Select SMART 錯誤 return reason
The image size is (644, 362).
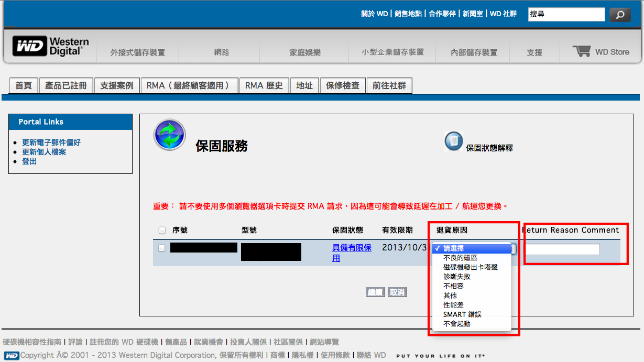tap(472, 314)
